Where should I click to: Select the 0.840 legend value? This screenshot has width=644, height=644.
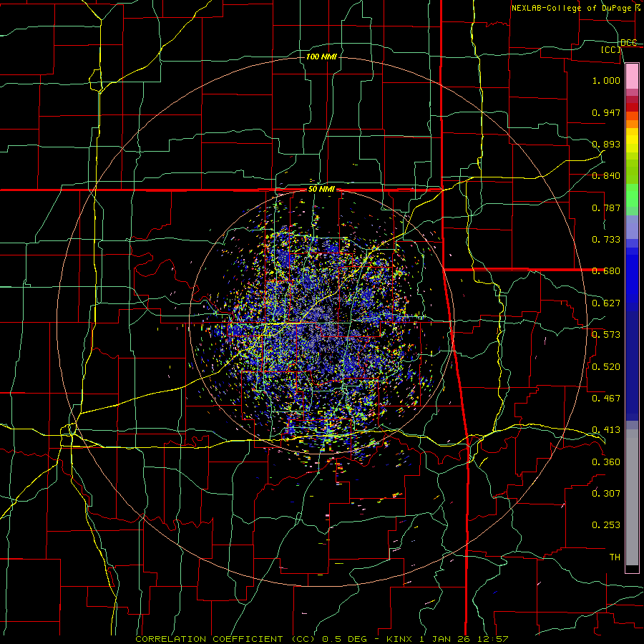pyautogui.click(x=606, y=176)
